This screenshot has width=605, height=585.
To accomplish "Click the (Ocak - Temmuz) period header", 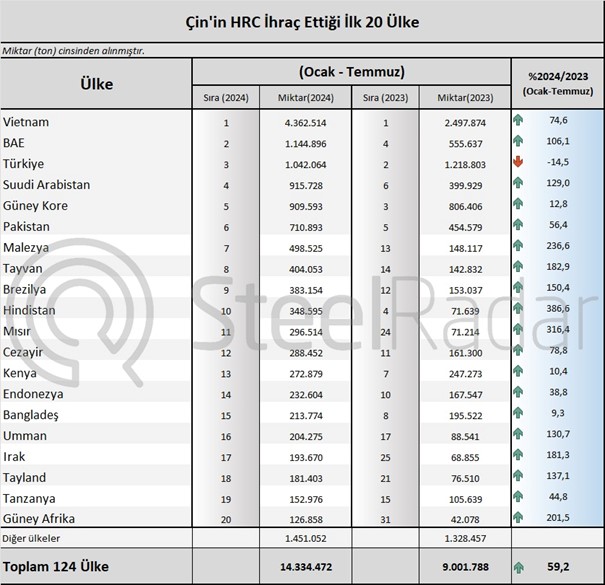I will tap(352, 72).
